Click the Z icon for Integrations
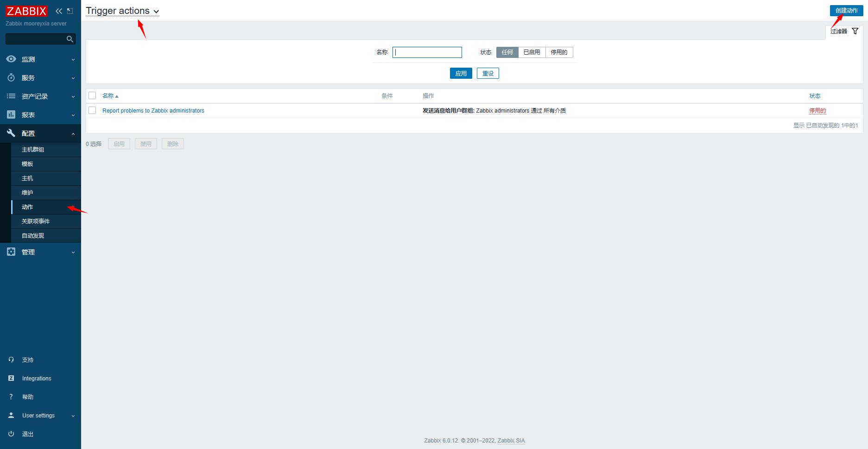 [11, 378]
